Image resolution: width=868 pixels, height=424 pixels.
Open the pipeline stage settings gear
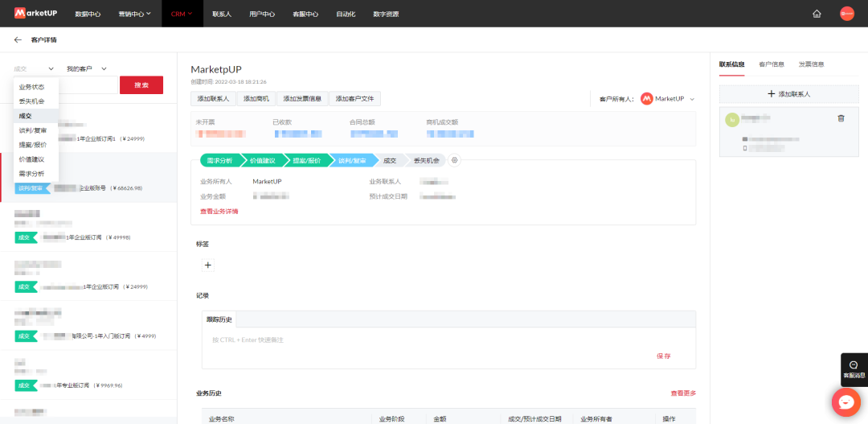pos(454,160)
